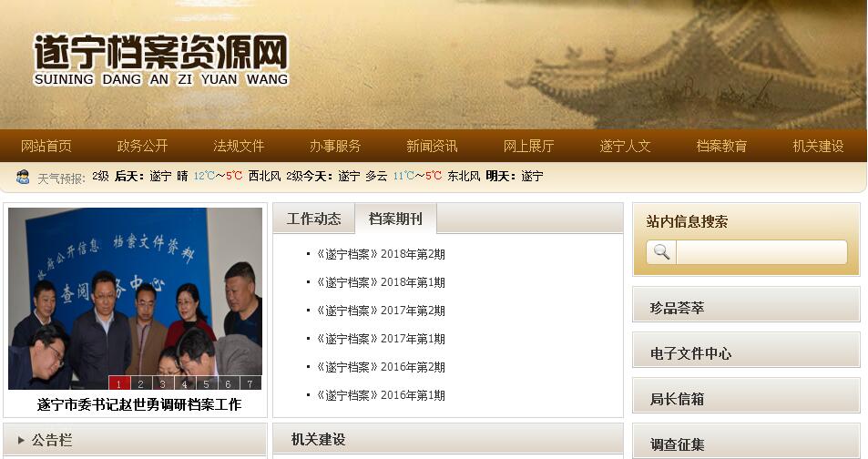Open headline 遂宁市委书记赵世勇调研档案工作
868x459 pixels.
[139, 404]
